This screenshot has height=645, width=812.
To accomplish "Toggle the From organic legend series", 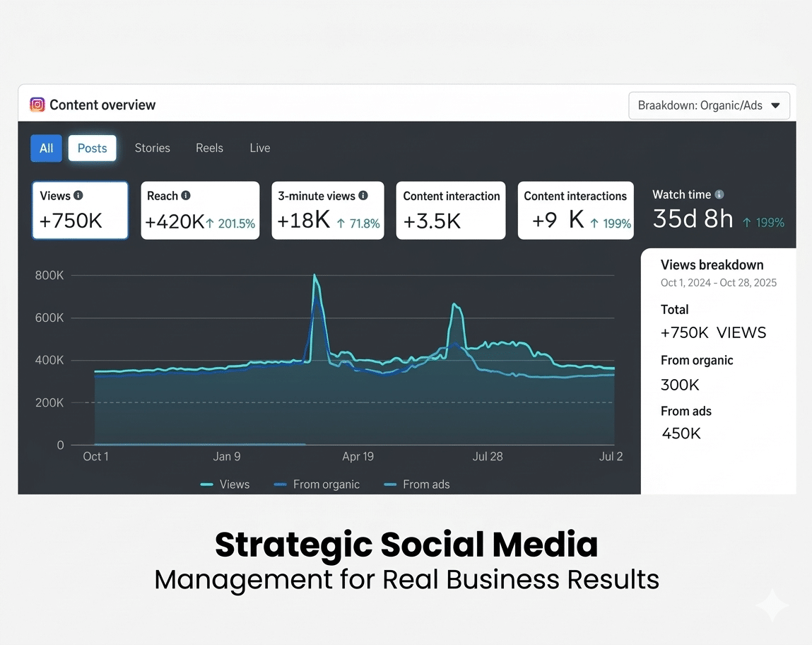I will [x=317, y=484].
